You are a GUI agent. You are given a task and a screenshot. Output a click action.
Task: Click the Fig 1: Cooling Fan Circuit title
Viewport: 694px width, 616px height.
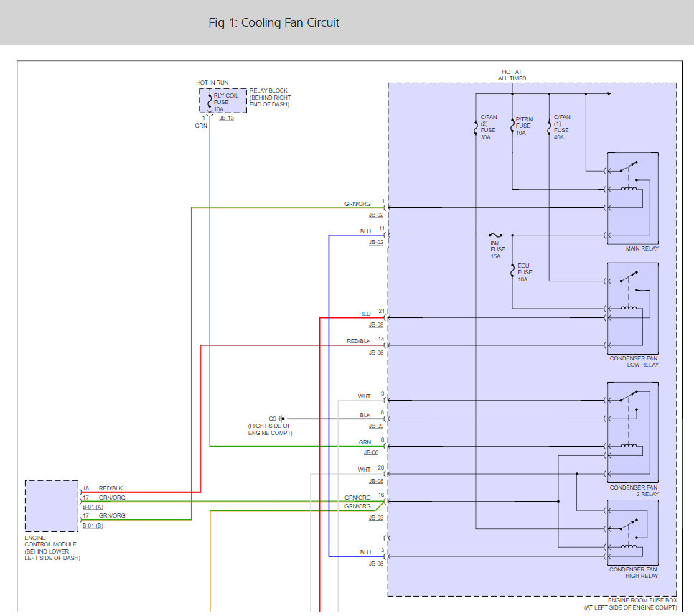click(274, 22)
